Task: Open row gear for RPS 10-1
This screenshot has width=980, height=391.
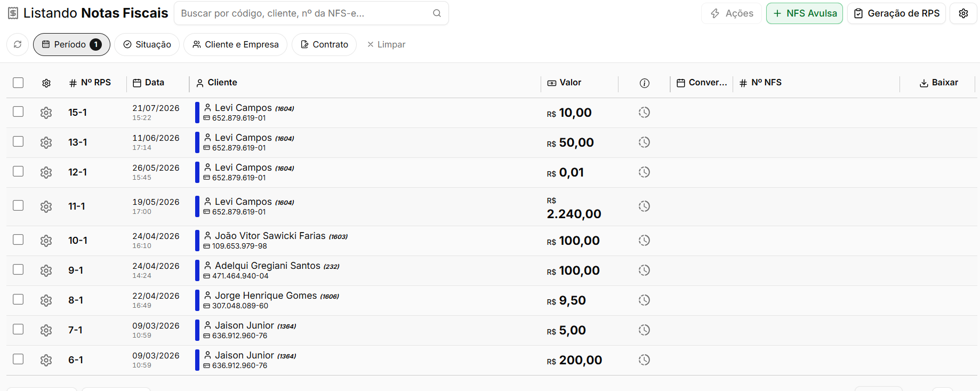Action: 46,241
